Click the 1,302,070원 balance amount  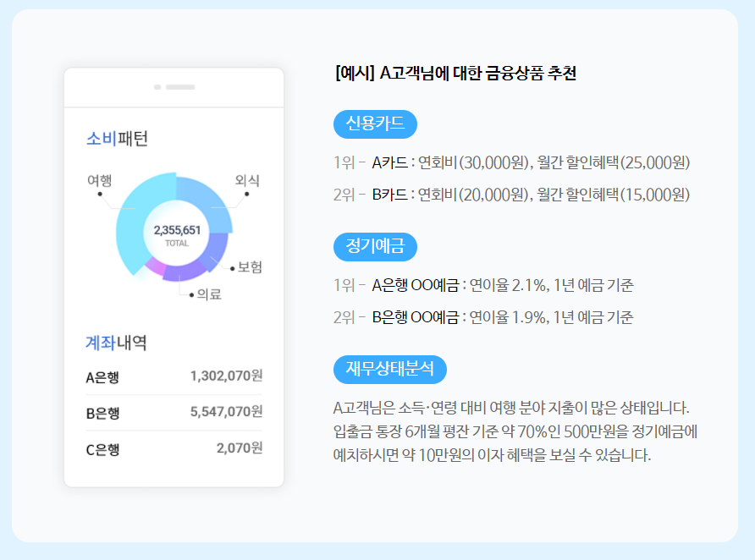[x=226, y=376]
